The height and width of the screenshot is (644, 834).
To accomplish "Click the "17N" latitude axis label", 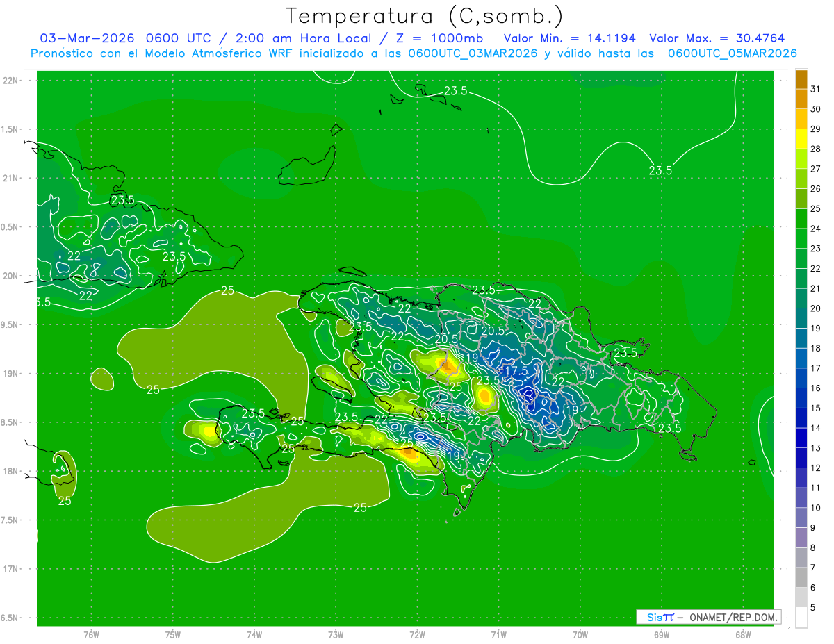I will 10,569.
